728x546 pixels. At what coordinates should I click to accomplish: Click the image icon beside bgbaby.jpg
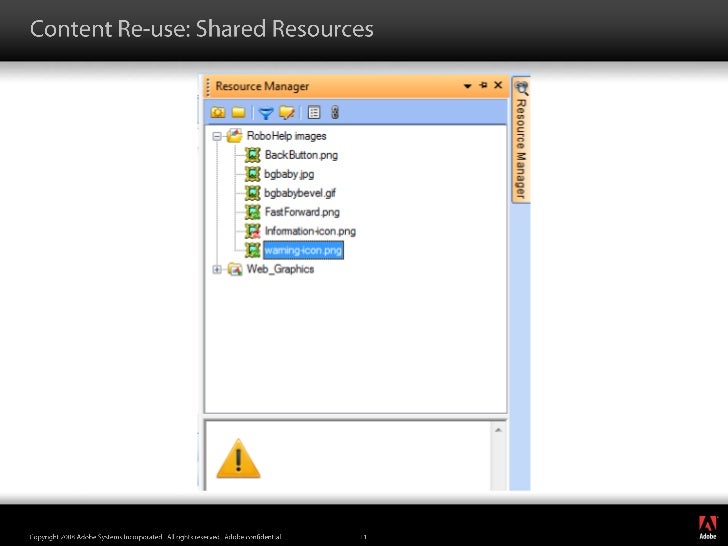[x=253, y=174]
